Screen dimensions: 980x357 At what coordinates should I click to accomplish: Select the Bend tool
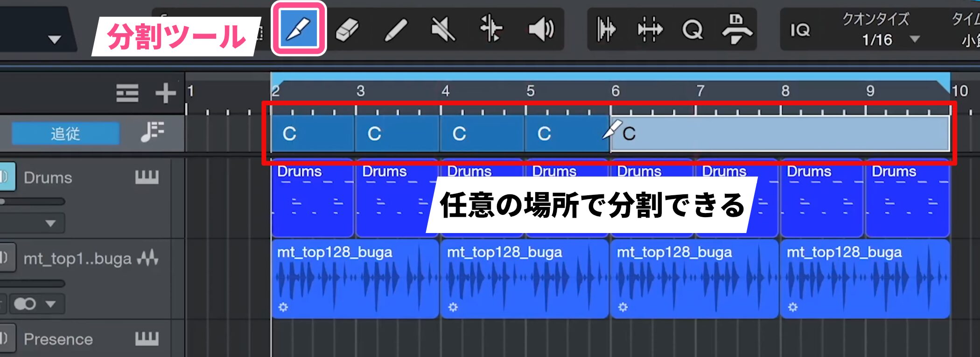point(491,29)
